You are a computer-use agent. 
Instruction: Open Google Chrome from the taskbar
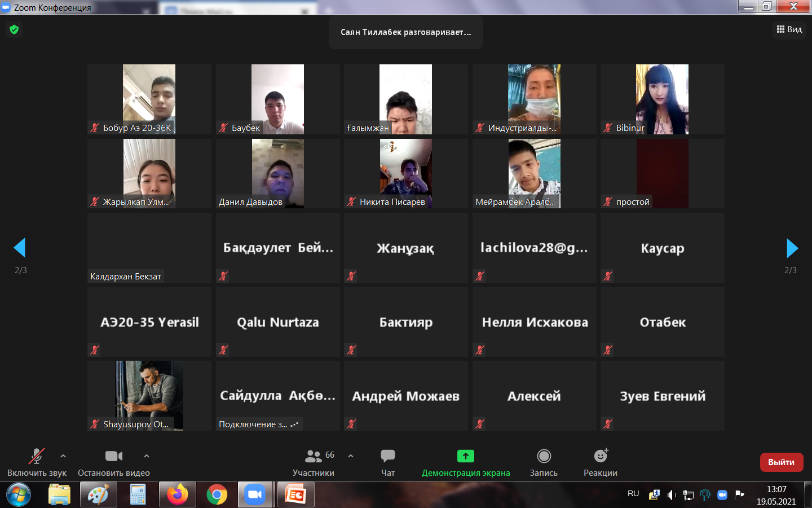217,495
